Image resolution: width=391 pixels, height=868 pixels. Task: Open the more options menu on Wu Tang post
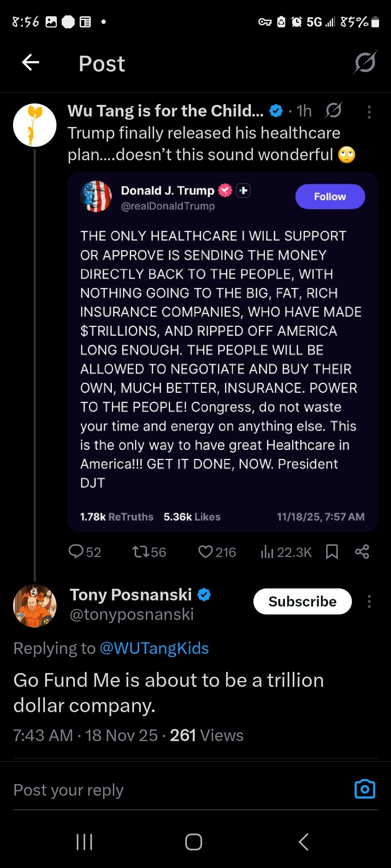pos(369,112)
